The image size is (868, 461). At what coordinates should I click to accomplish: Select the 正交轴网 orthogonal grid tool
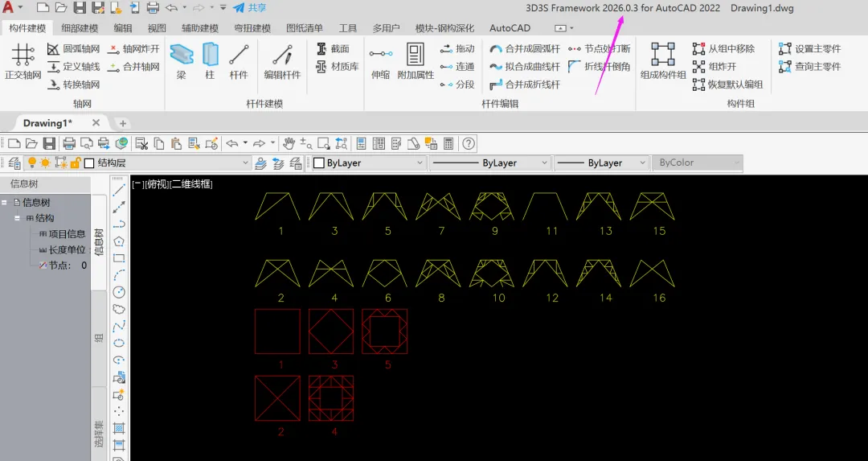23,61
